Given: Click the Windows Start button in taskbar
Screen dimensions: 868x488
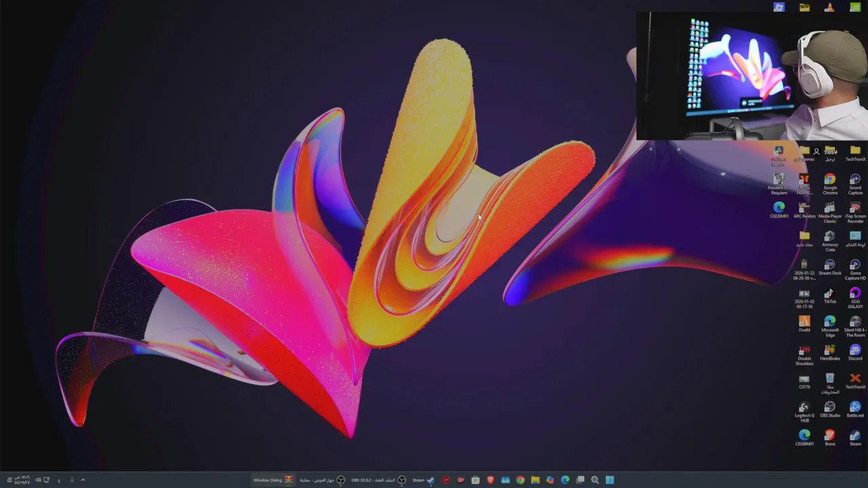Looking at the screenshot, I should point(610,480).
